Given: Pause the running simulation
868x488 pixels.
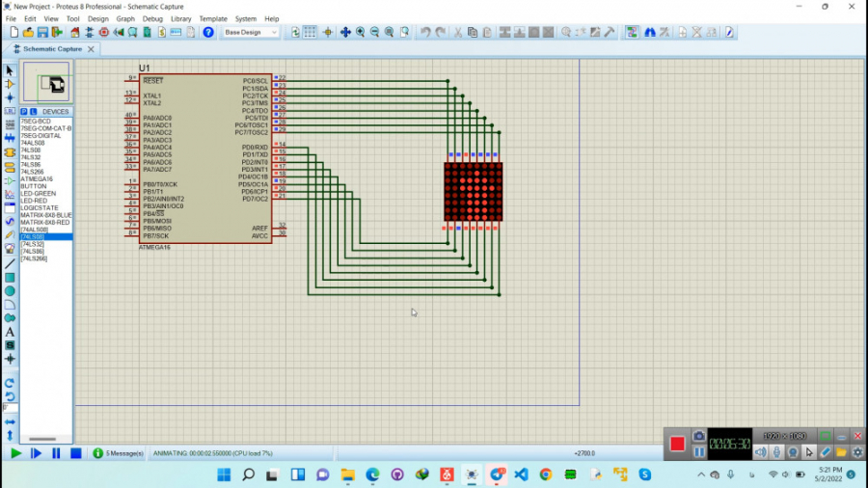Looking at the screenshot, I should pos(56,453).
